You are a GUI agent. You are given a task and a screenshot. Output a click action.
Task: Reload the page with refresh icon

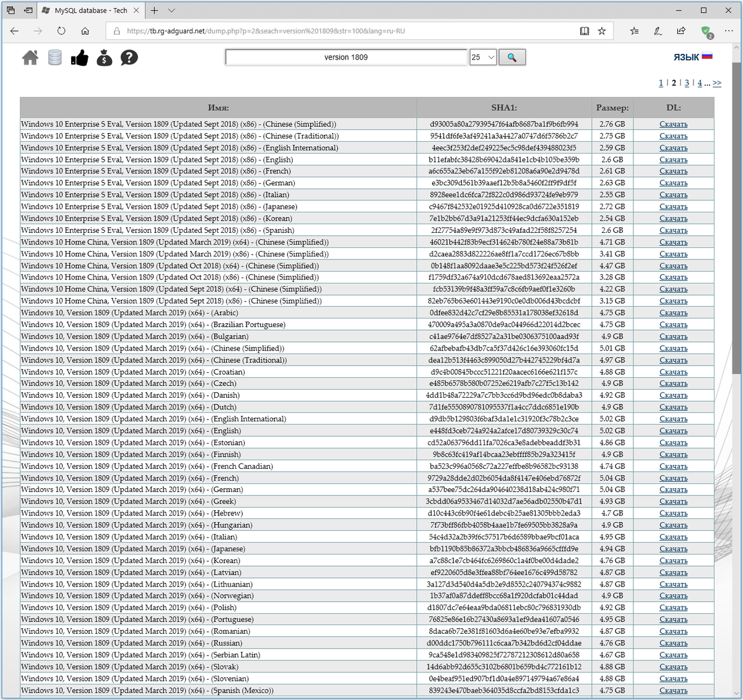pos(61,31)
